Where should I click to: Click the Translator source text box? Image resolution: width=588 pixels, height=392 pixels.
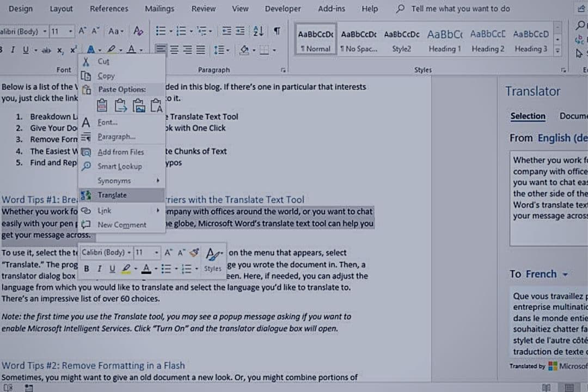coord(549,198)
